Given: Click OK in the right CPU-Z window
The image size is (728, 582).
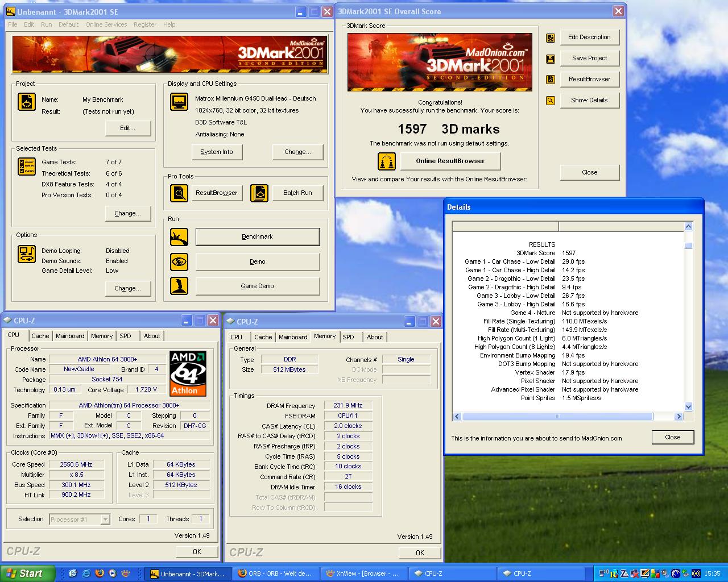Looking at the screenshot, I should (420, 552).
